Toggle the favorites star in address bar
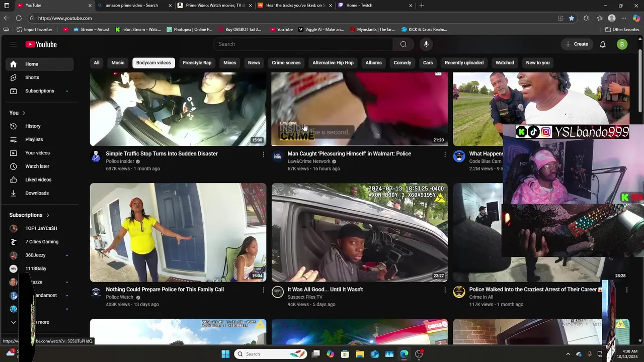 (572, 18)
